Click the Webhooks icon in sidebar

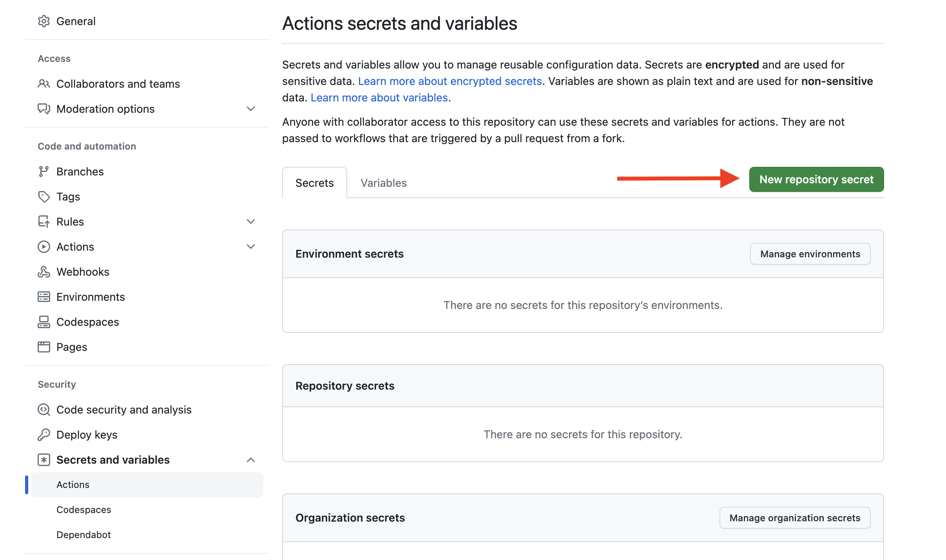[44, 272]
